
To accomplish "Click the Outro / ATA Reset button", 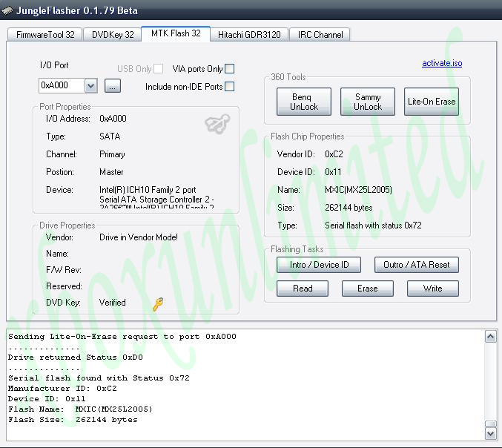I will [x=417, y=265].
